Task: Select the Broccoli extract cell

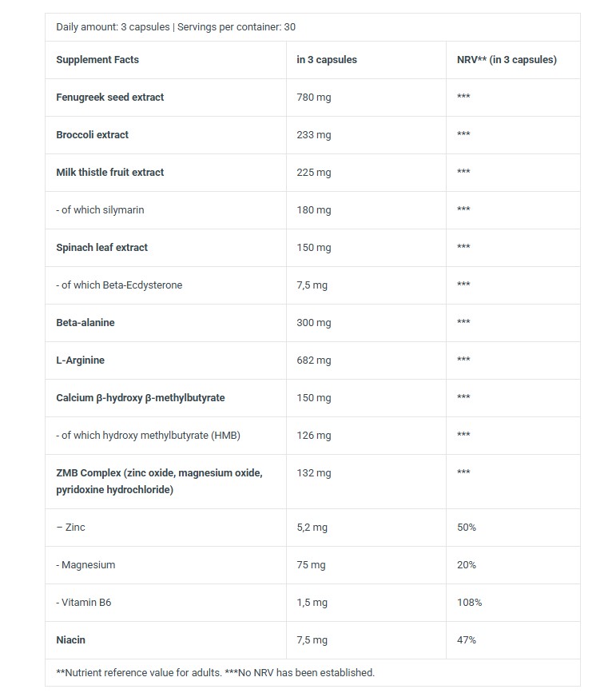Action: pyautogui.click(x=165, y=135)
